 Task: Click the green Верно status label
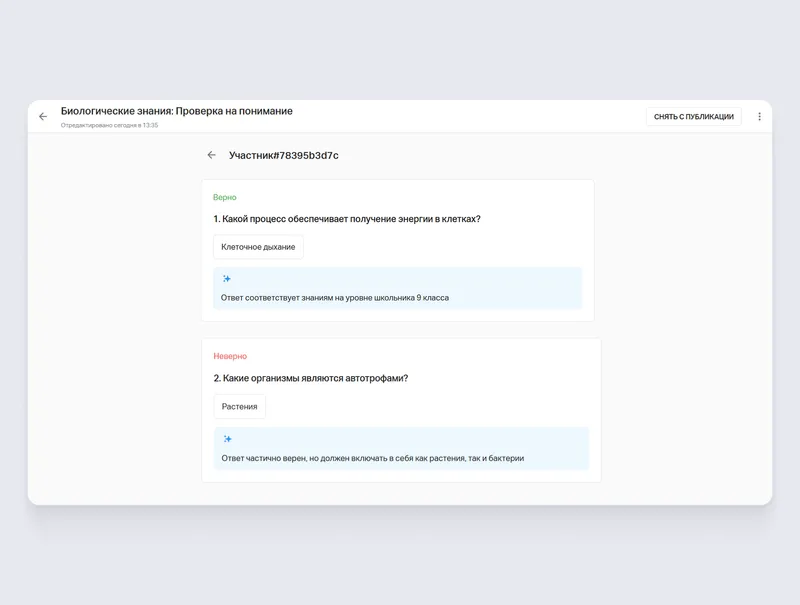tap(224, 197)
